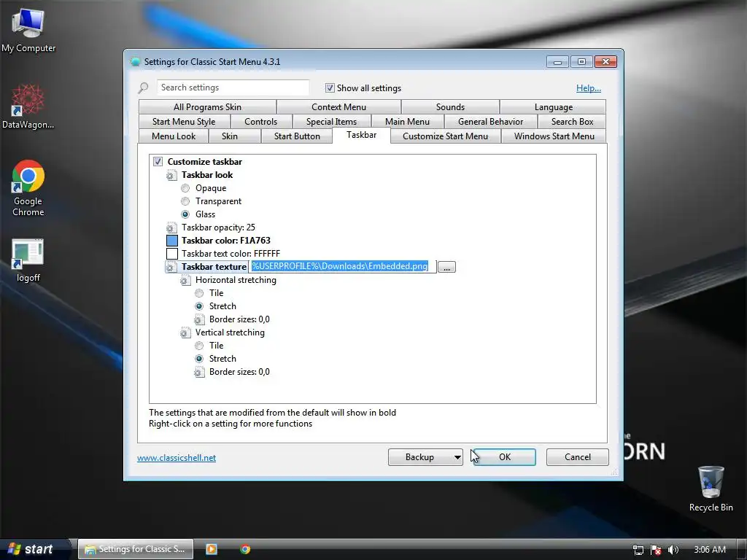Open the Help link
Image resolution: width=747 pixels, height=560 pixels.
pos(589,88)
